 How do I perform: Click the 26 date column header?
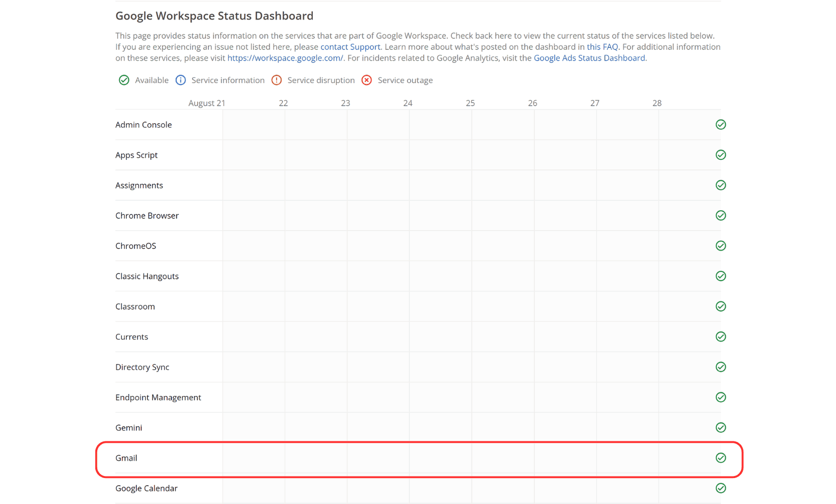[x=532, y=103]
